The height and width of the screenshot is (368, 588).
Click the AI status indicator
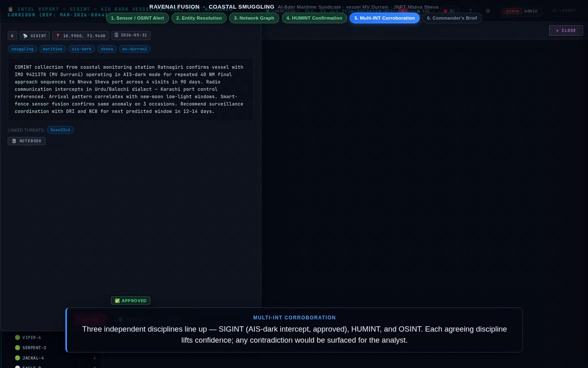pyautogui.click(x=449, y=11)
